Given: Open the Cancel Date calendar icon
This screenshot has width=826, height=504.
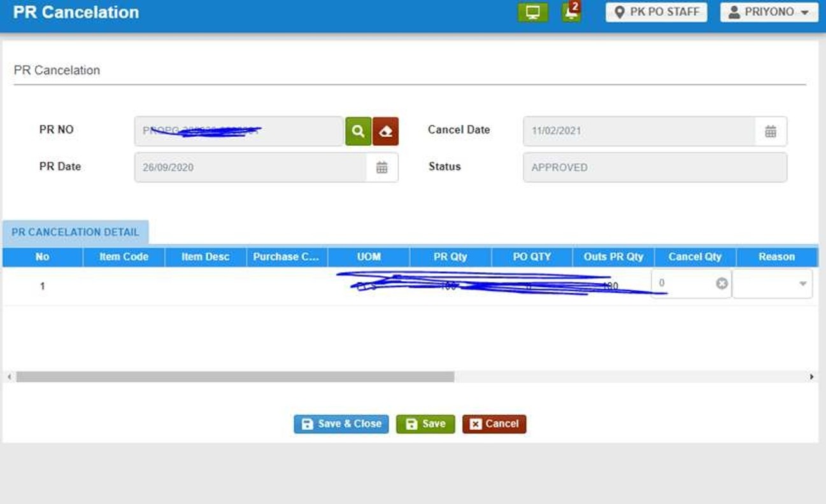Looking at the screenshot, I should point(771,131).
